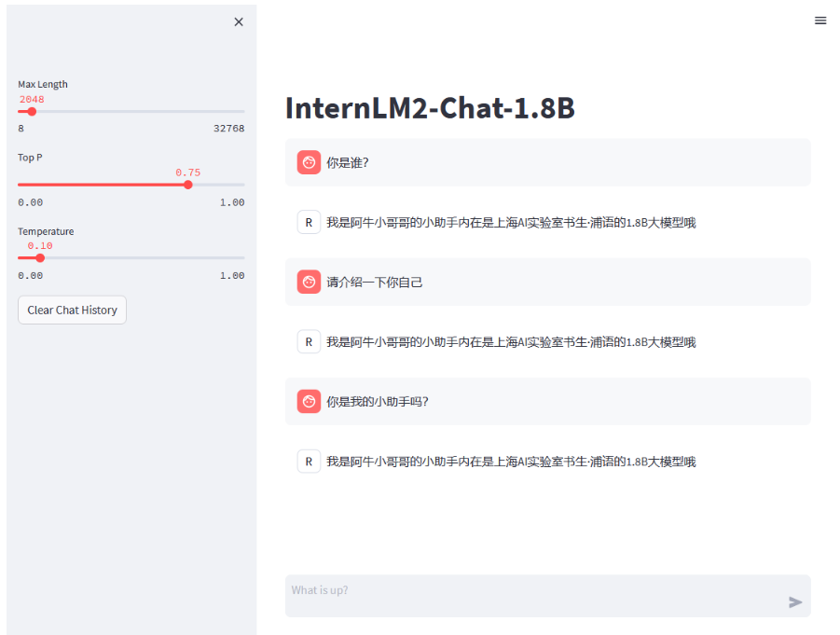Click the first robot 'R' avatar icon
840x635 pixels.
[309, 222]
